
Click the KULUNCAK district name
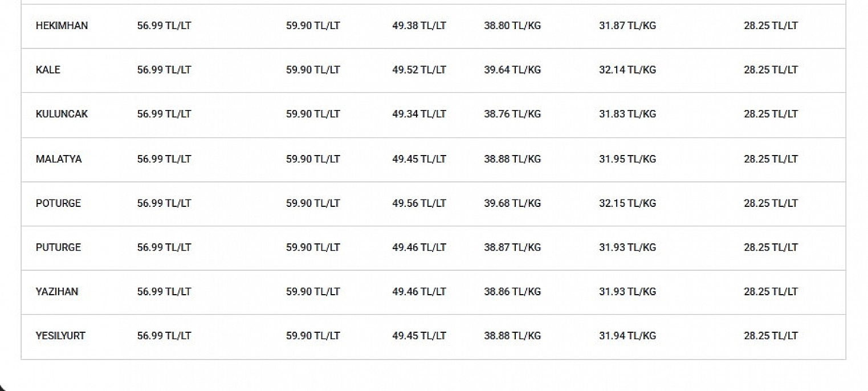[x=62, y=114]
